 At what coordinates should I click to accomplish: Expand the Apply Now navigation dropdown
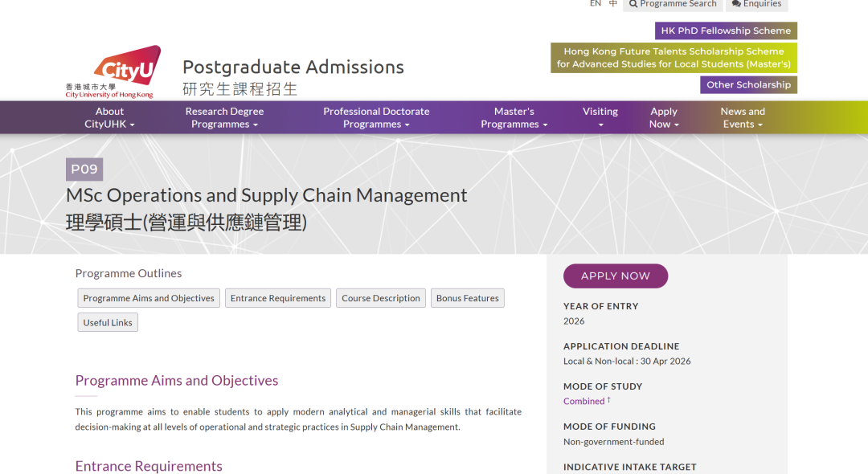664,117
